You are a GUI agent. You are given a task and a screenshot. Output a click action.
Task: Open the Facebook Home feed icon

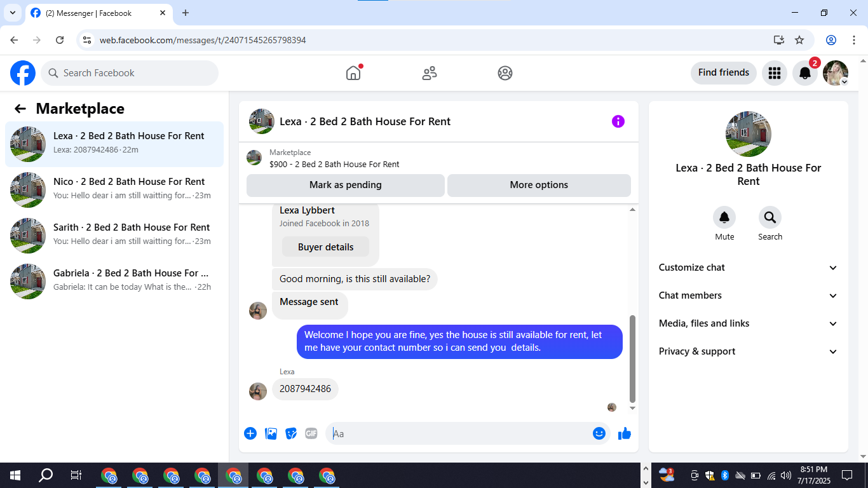coord(353,73)
